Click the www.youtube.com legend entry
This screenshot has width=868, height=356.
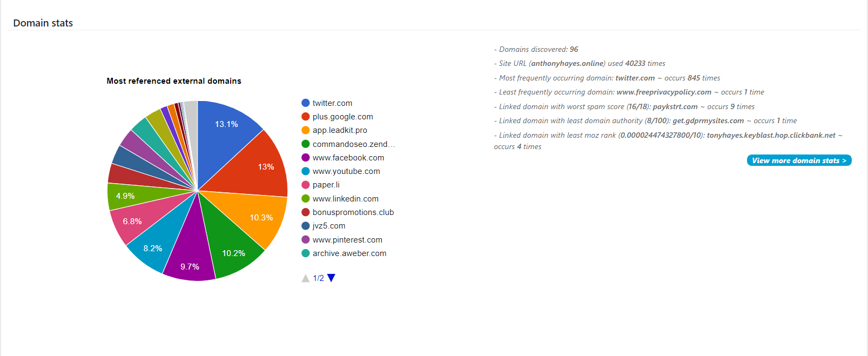click(341, 171)
